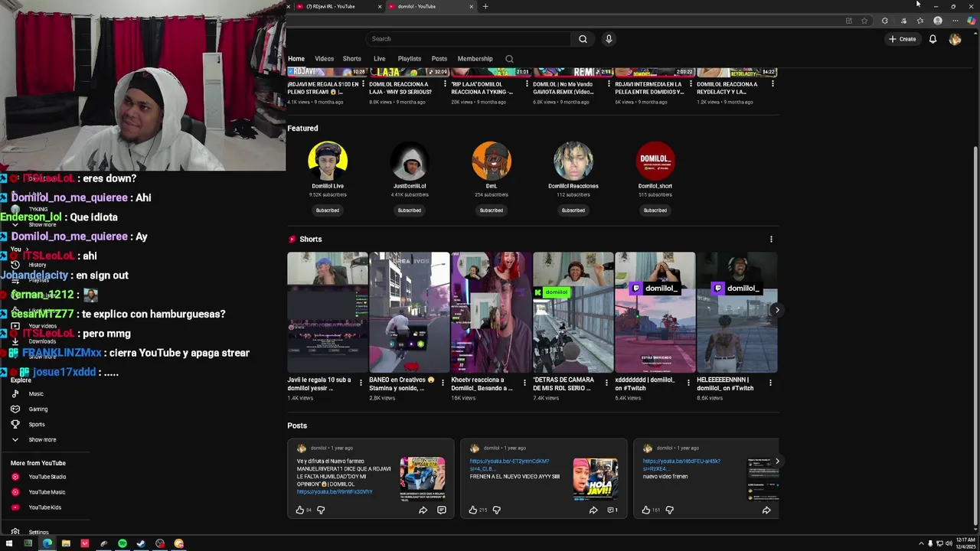The height and width of the screenshot is (551, 980).
Task: Open options for HELEEEEENNNN short
Action: click(x=770, y=383)
